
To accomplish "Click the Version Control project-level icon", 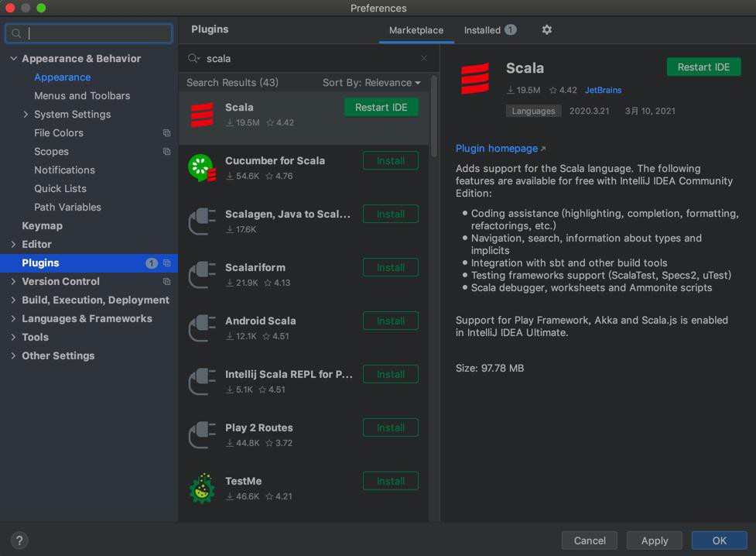I will (167, 281).
